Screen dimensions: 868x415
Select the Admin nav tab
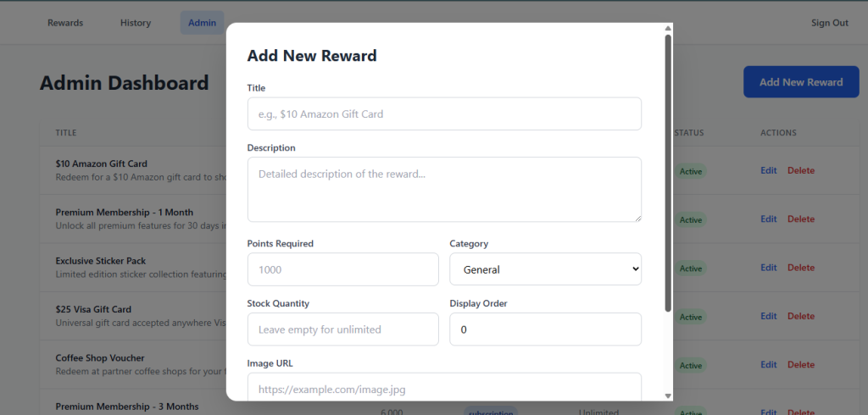(202, 23)
